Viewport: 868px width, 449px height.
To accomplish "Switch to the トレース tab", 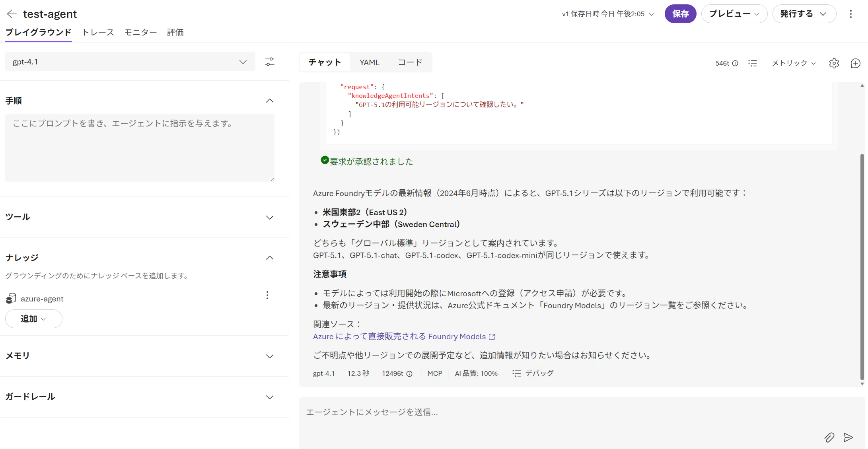I will 98,32.
